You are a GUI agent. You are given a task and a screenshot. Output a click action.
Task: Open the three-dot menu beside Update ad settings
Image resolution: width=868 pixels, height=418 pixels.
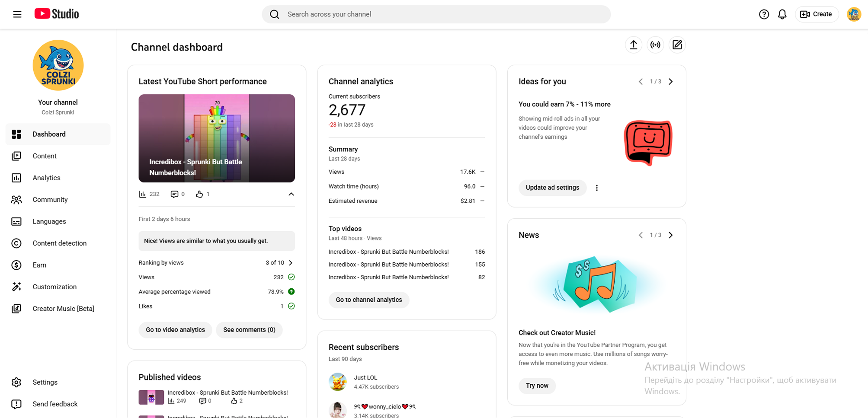597,188
